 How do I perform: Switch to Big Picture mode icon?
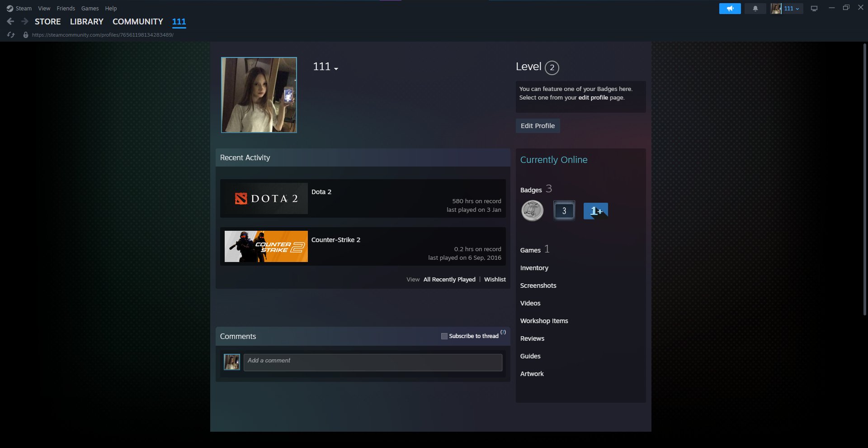click(x=814, y=9)
